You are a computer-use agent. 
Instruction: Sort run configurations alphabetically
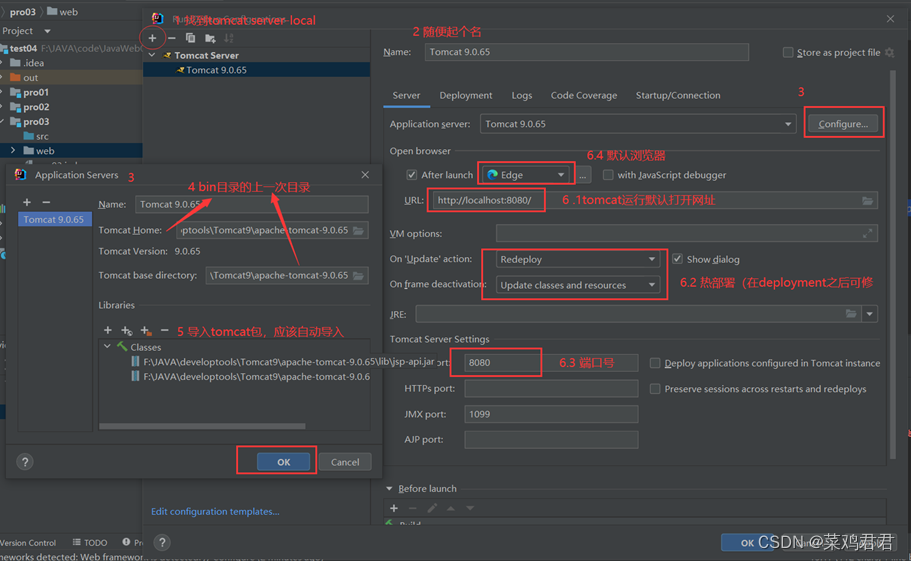[229, 38]
